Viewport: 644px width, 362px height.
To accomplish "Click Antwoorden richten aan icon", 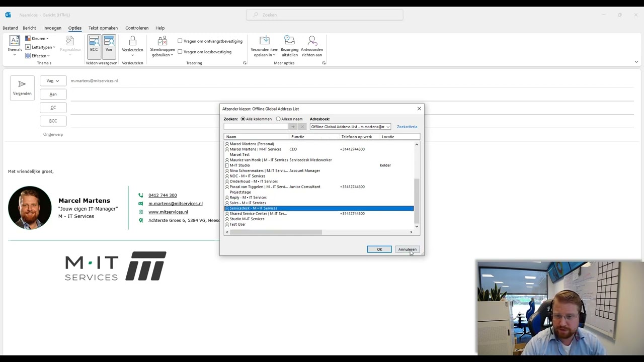I will pos(312,40).
